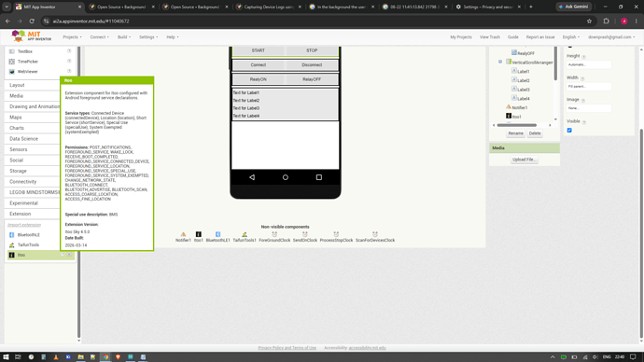Select the WebViewer palette component

(27, 72)
